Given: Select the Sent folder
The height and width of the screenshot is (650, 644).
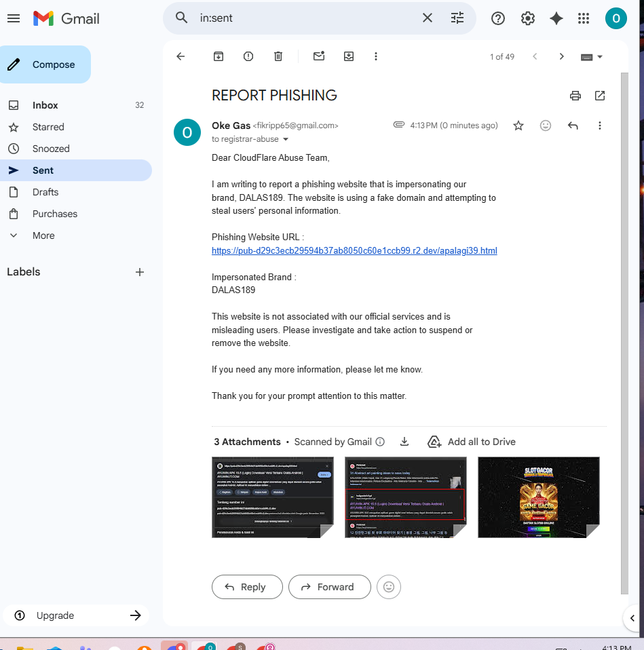Looking at the screenshot, I should [76, 170].
